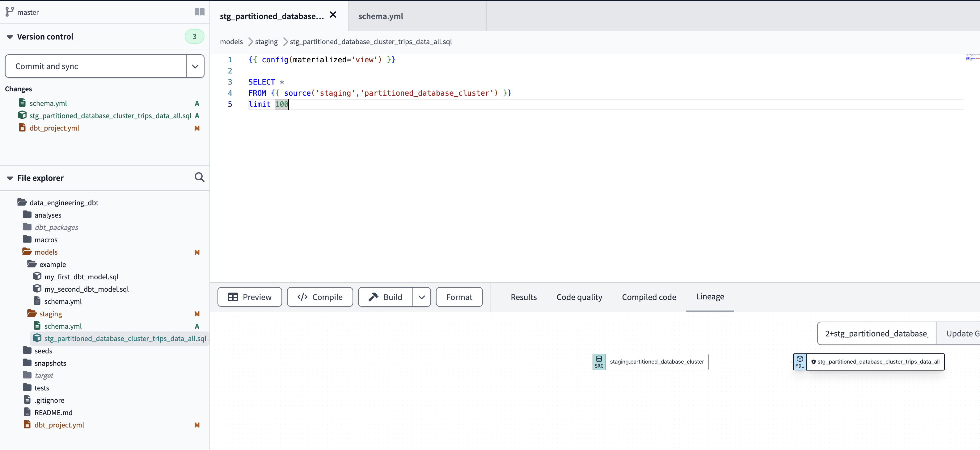The width and height of the screenshot is (980, 450).
Task: Select schema.yml under example folder
Action: (x=63, y=302)
